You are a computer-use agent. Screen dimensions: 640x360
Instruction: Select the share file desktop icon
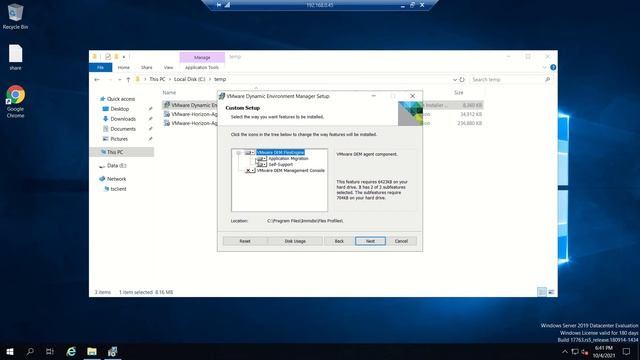[16, 57]
